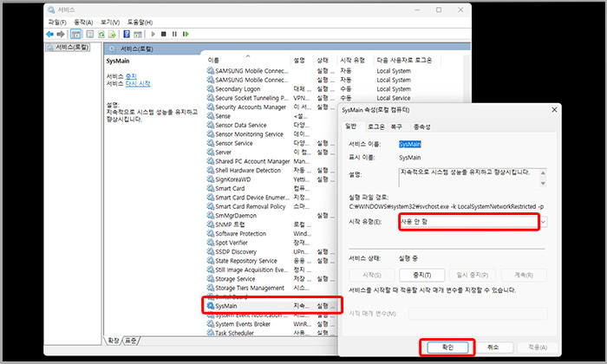Click the Start Service play icon

[153, 34]
